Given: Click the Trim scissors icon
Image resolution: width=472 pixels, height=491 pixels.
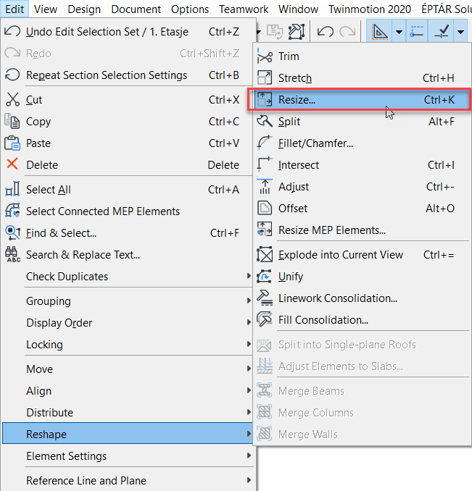Looking at the screenshot, I should (x=265, y=56).
